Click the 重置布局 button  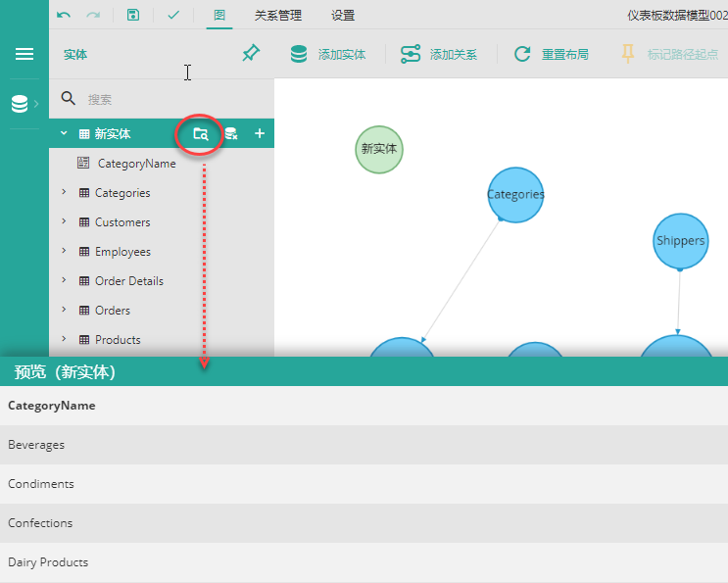[x=552, y=55]
